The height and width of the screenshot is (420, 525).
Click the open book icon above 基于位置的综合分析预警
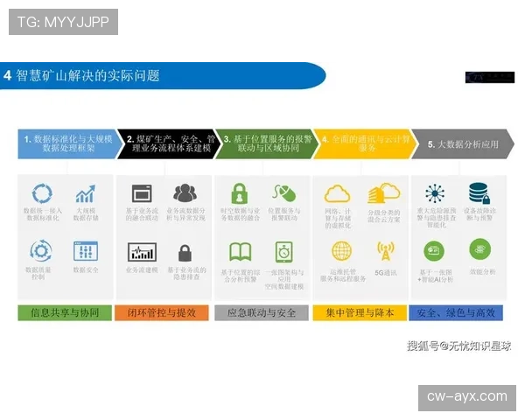click(241, 252)
